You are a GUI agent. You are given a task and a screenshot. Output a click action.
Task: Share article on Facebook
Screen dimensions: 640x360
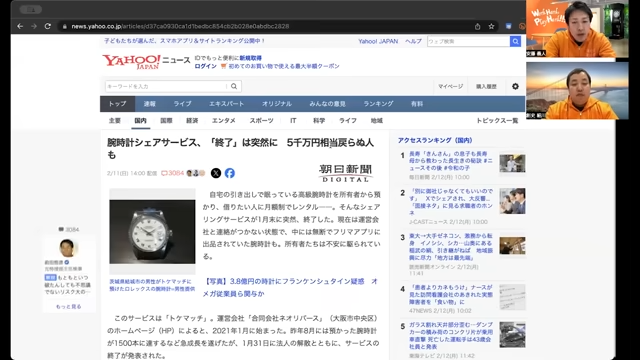230,173
